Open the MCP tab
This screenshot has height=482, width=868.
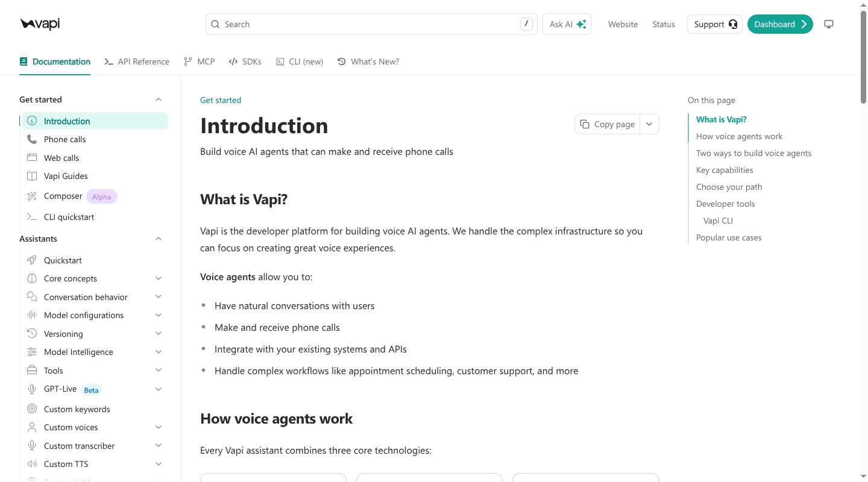coord(200,61)
